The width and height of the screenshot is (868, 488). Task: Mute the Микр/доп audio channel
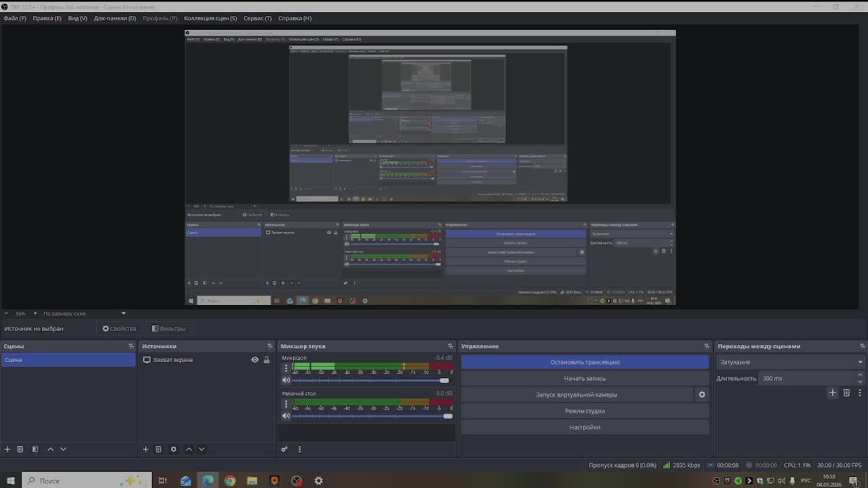pyautogui.click(x=286, y=380)
